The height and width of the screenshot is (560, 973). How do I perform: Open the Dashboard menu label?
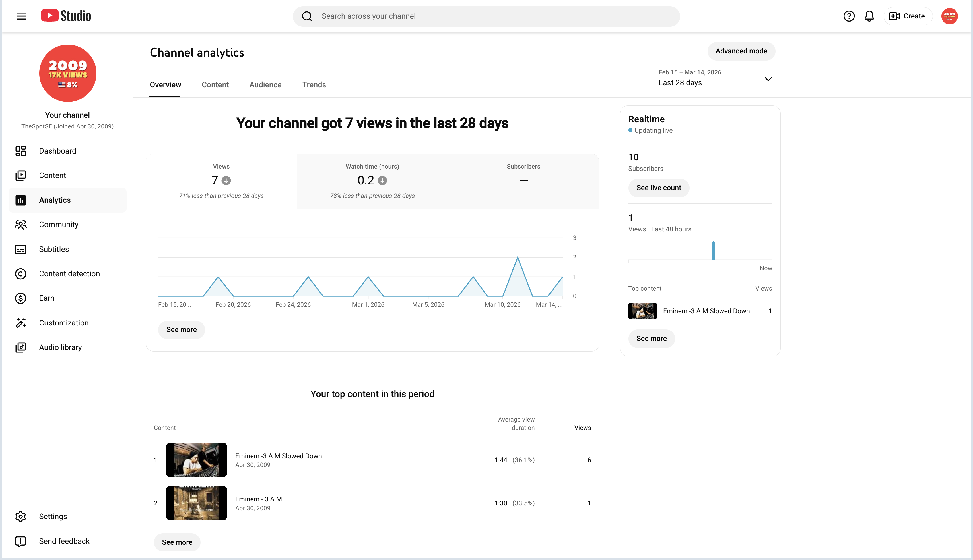click(x=58, y=151)
